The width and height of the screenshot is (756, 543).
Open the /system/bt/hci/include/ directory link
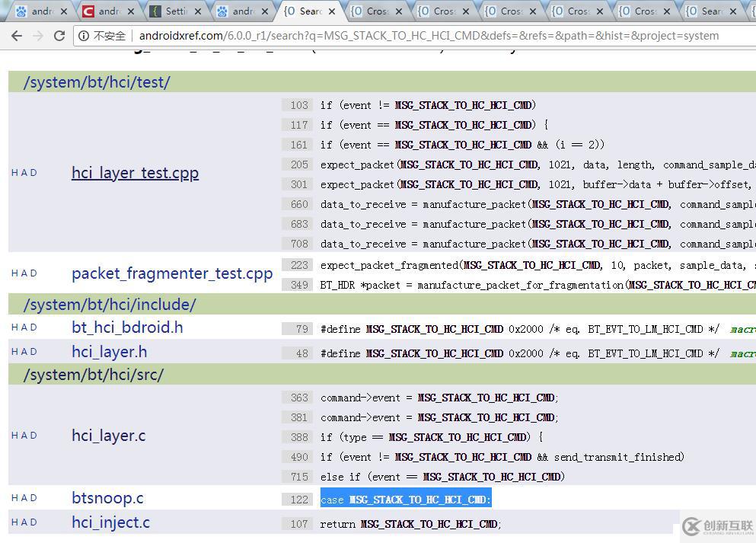pos(110,305)
